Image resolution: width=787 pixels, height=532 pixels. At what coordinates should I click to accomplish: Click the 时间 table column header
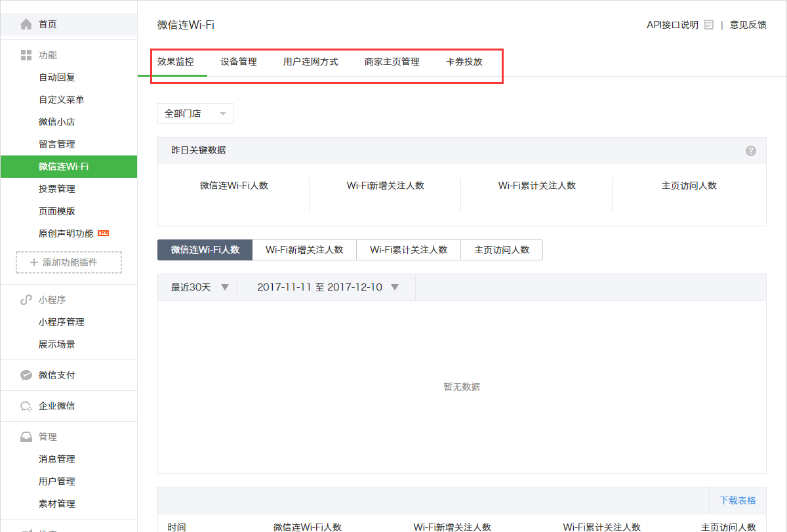(176, 527)
